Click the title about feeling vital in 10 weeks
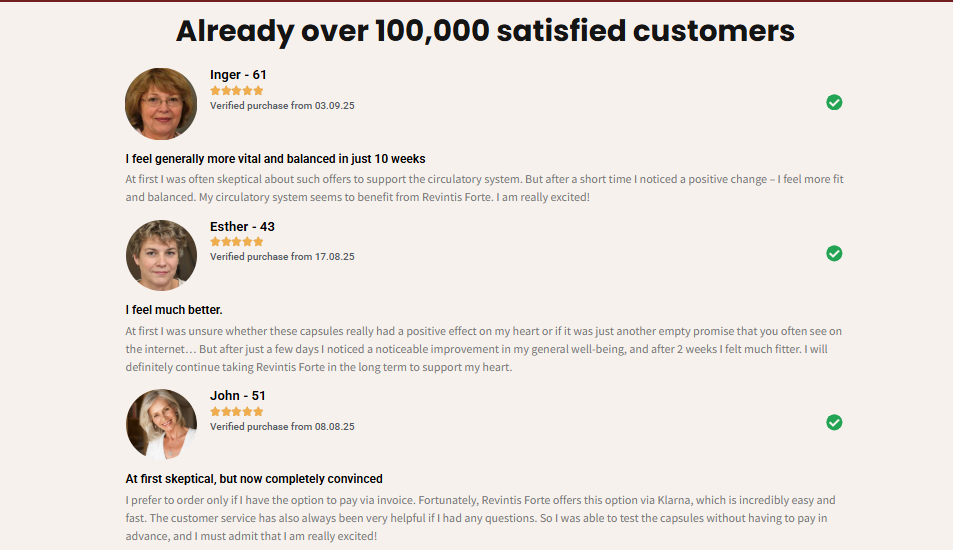 [x=275, y=159]
